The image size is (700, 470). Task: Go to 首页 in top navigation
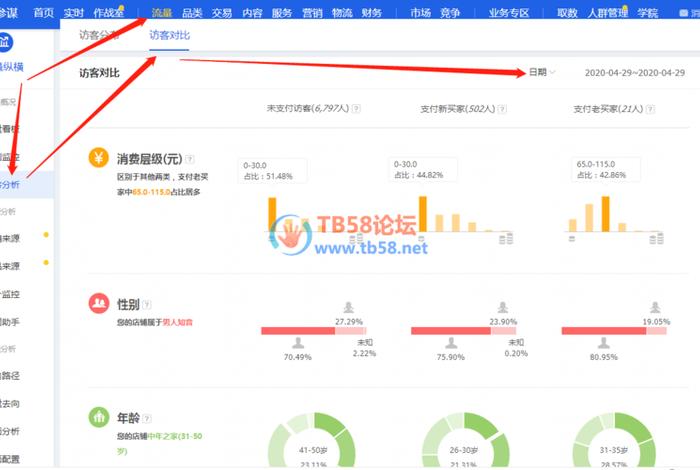click(x=43, y=12)
